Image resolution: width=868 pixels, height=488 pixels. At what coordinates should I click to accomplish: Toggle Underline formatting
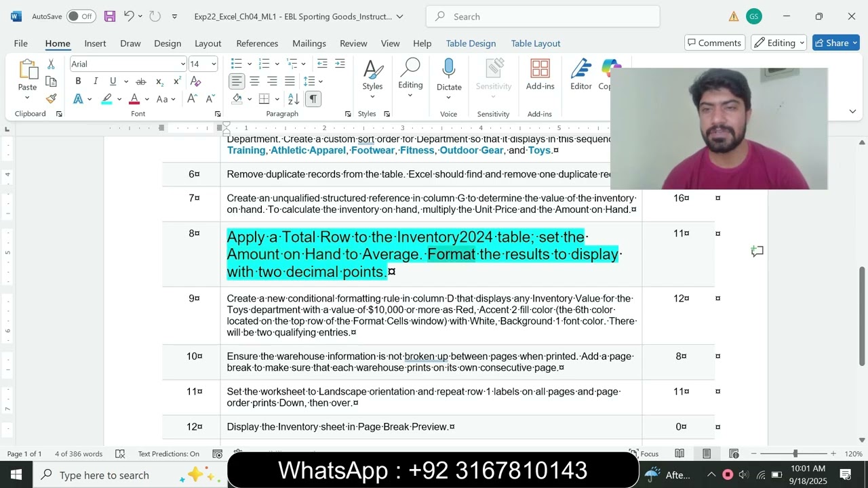113,81
